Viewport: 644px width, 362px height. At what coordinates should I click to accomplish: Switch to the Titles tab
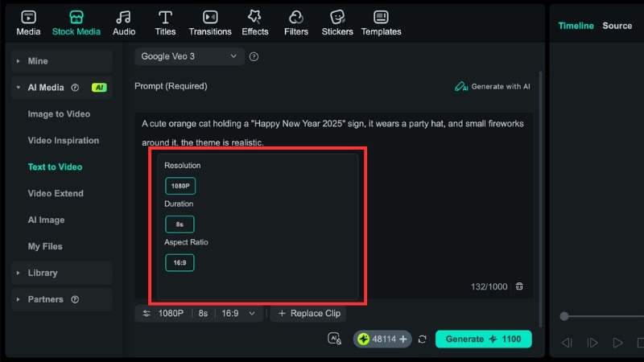[x=165, y=23]
